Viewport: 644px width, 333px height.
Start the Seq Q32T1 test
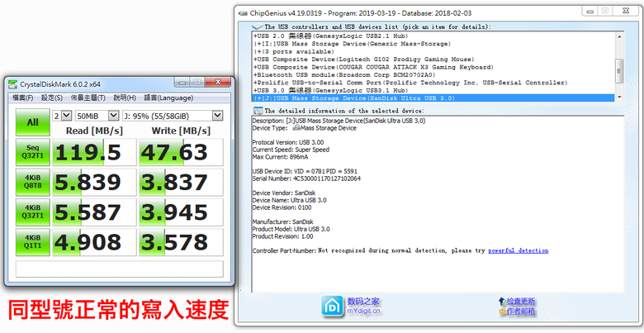[33, 152]
